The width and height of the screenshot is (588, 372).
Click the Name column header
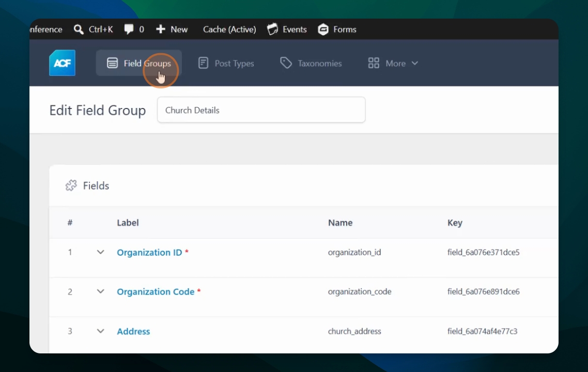tap(340, 223)
